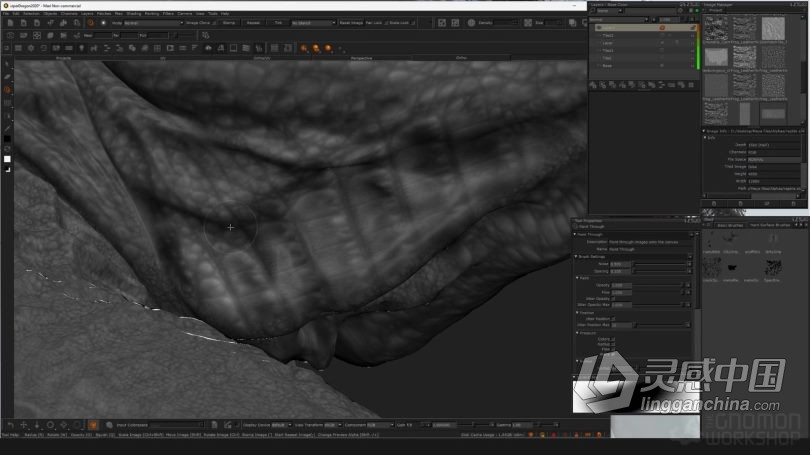The width and height of the screenshot is (810, 455).
Task: Toggle Pressure Opacity checkbox
Action: (x=613, y=339)
